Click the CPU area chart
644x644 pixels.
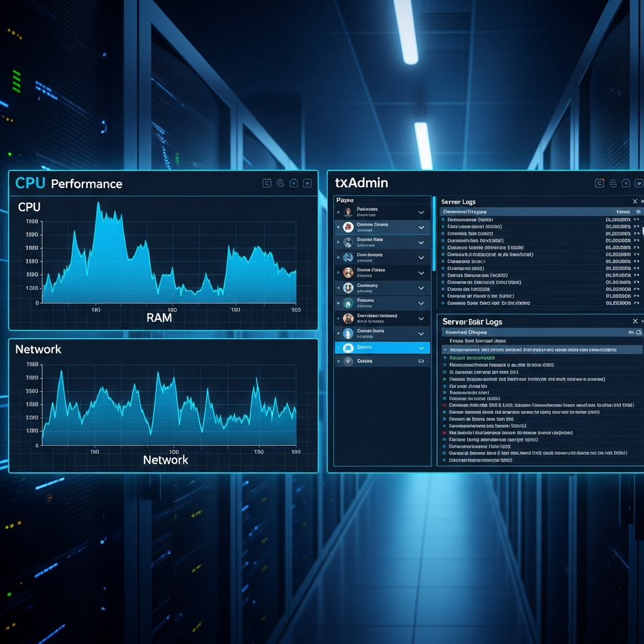169,253
